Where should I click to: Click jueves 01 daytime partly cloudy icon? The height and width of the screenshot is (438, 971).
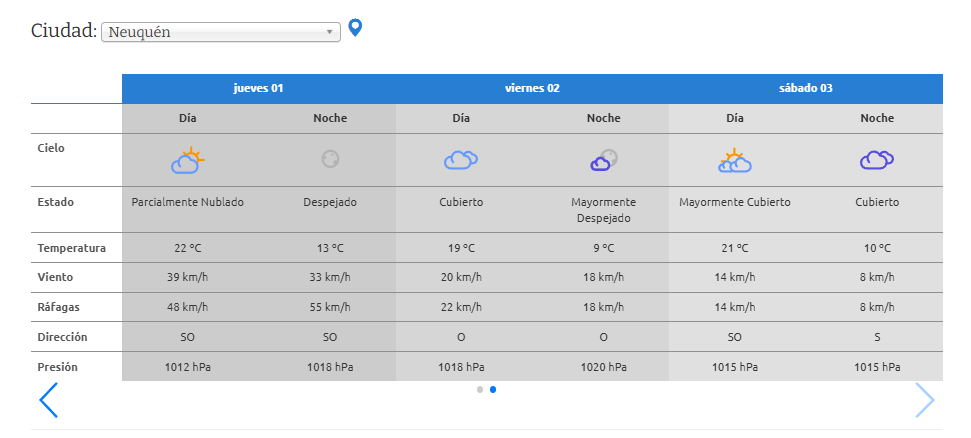[x=187, y=159]
